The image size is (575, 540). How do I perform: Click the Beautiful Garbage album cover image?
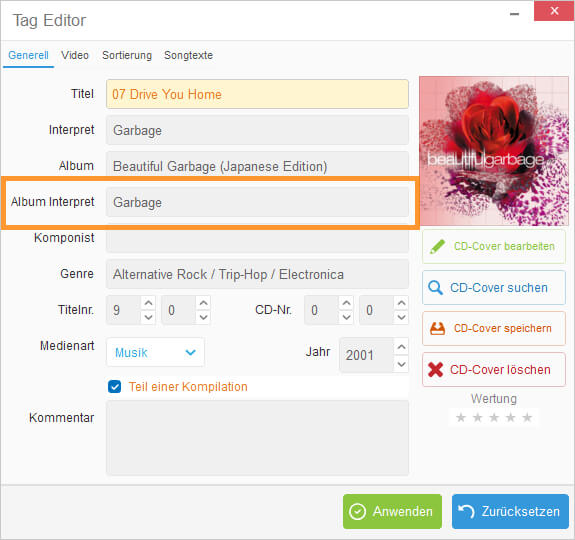click(494, 151)
